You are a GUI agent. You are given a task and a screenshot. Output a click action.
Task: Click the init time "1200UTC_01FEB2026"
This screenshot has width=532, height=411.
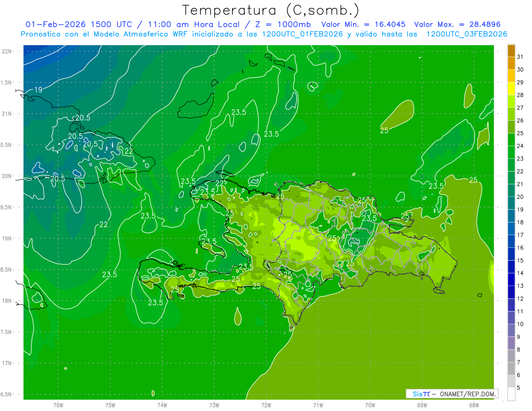point(302,34)
